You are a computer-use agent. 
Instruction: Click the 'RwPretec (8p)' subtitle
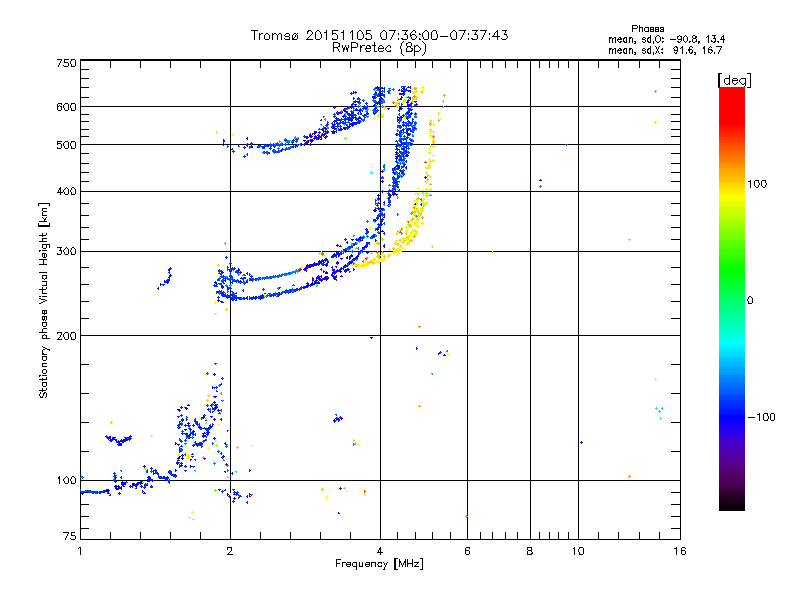tap(379, 48)
